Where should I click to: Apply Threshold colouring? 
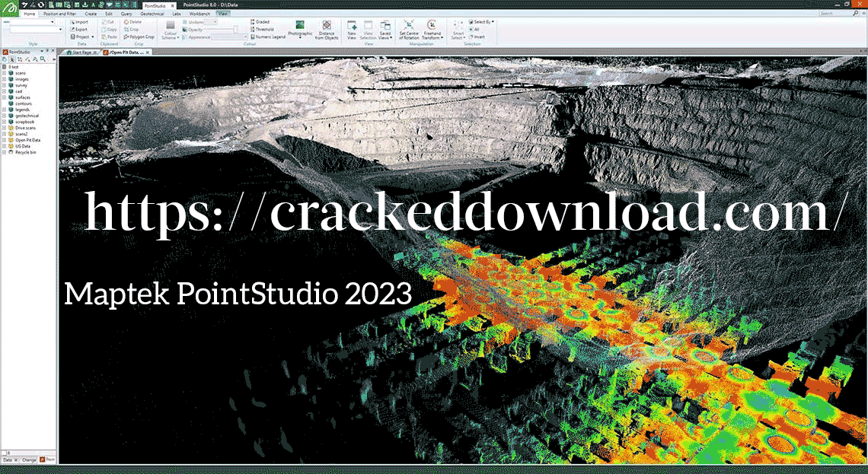click(262, 29)
